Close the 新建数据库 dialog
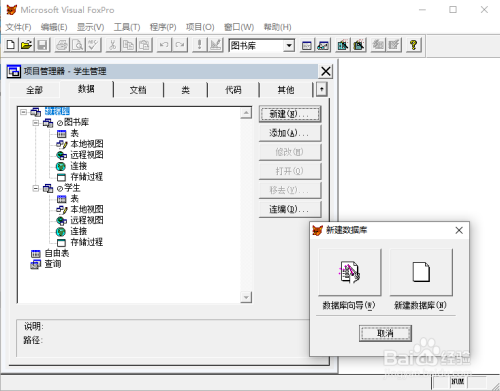The height and width of the screenshot is (391, 500). tap(459, 230)
